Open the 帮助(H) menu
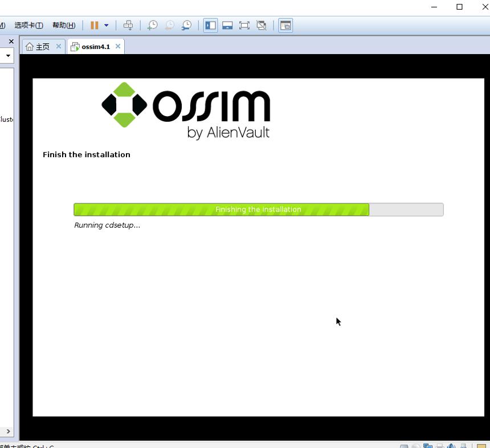Viewport: 490px width, 448px height. click(64, 25)
